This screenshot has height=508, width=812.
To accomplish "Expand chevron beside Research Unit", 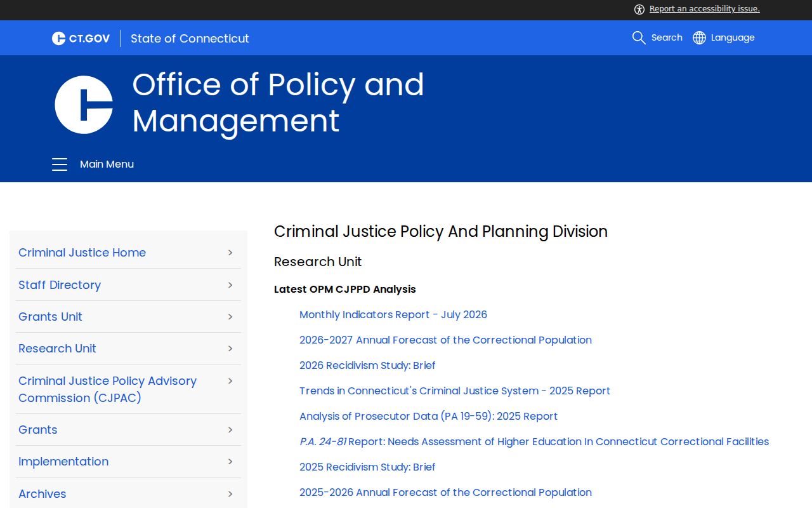I will [x=230, y=348].
